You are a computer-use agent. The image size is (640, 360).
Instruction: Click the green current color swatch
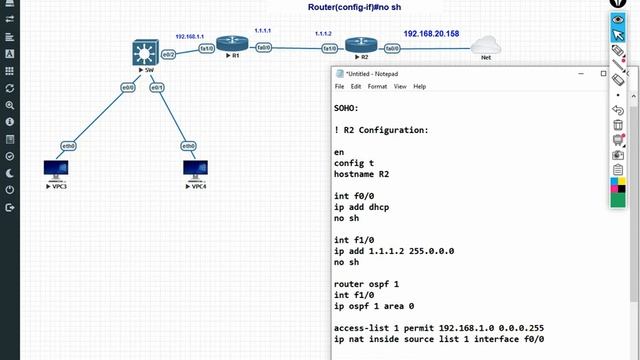coord(618,200)
